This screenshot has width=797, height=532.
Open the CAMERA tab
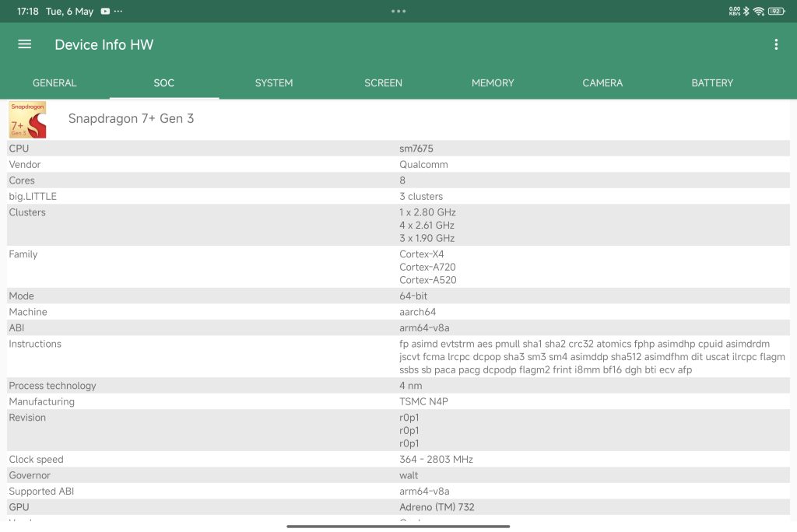602,82
